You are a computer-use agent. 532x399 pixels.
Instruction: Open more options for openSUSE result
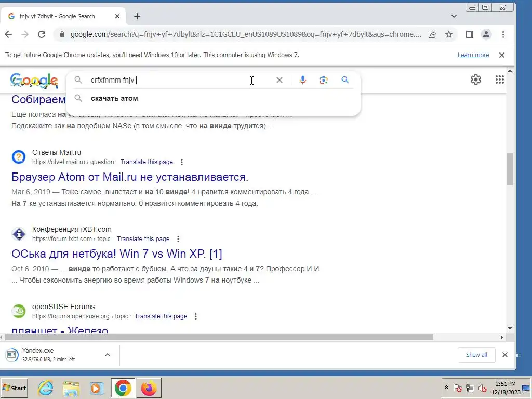click(196, 316)
